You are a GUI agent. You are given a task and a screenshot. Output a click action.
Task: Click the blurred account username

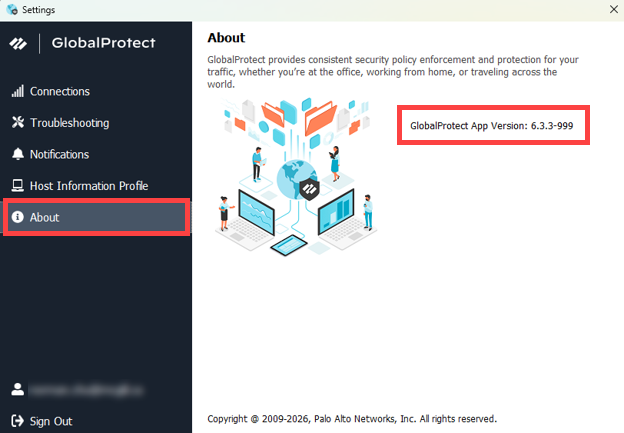[x=86, y=390]
